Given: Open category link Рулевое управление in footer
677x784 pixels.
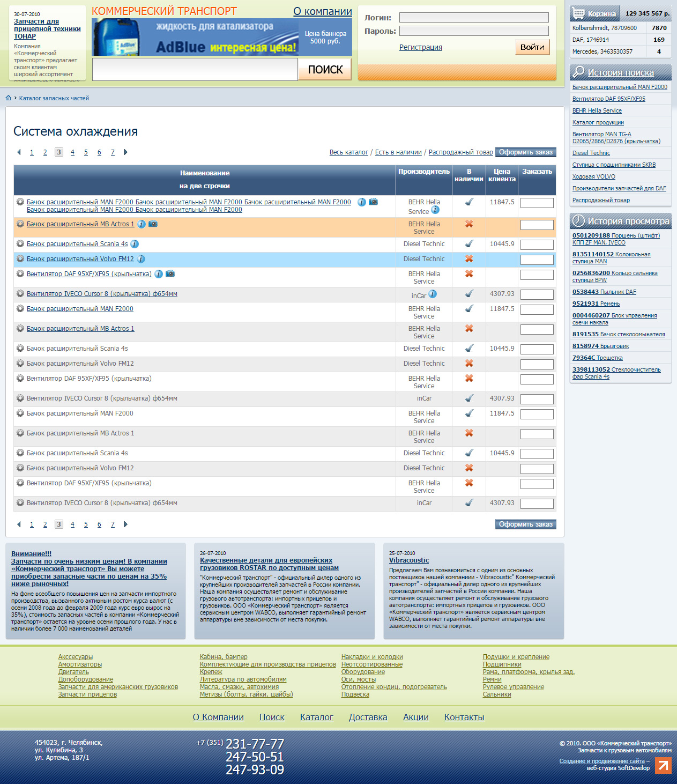Looking at the screenshot, I should pyautogui.click(x=514, y=687).
